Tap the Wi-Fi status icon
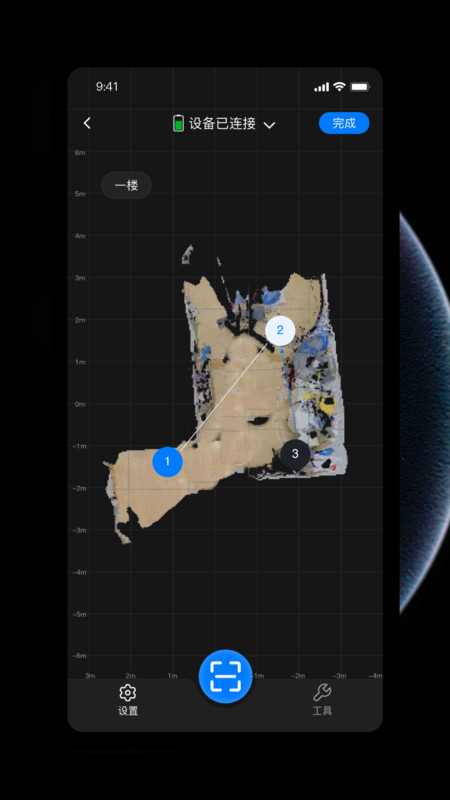450x800 pixels. (339, 87)
